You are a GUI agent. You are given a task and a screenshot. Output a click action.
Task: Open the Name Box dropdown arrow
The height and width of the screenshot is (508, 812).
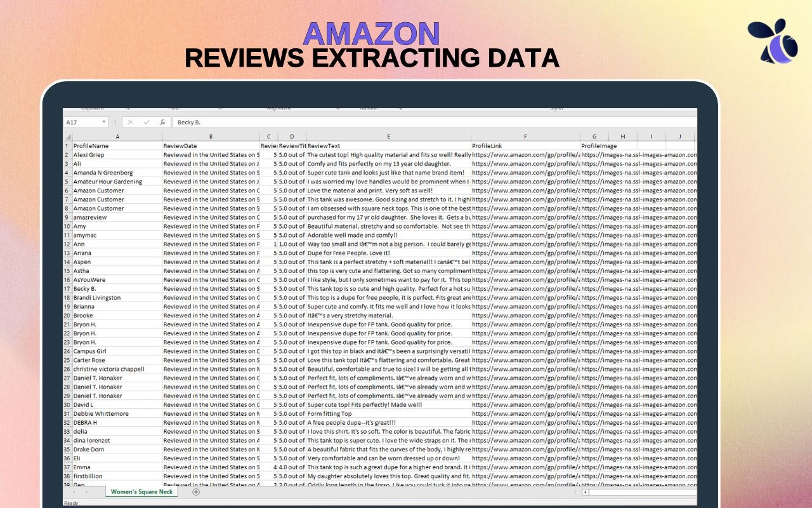(x=104, y=122)
